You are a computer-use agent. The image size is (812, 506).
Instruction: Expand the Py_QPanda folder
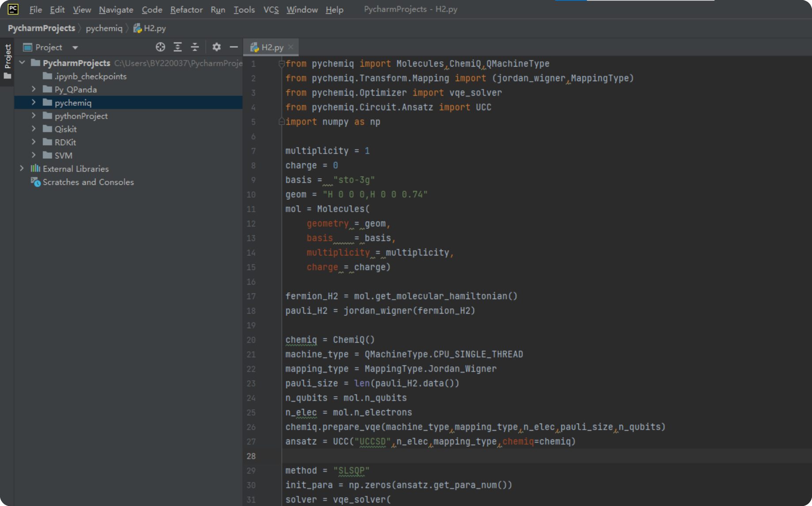tap(34, 90)
